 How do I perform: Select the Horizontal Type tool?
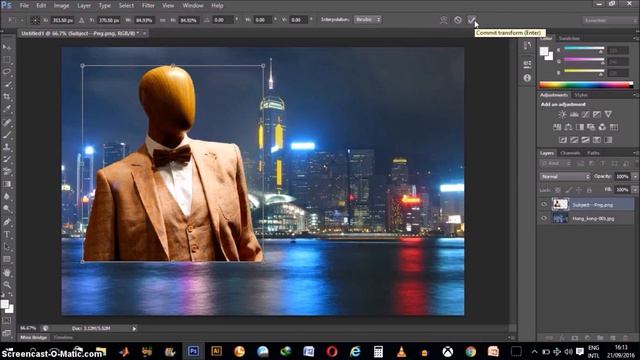click(x=7, y=235)
